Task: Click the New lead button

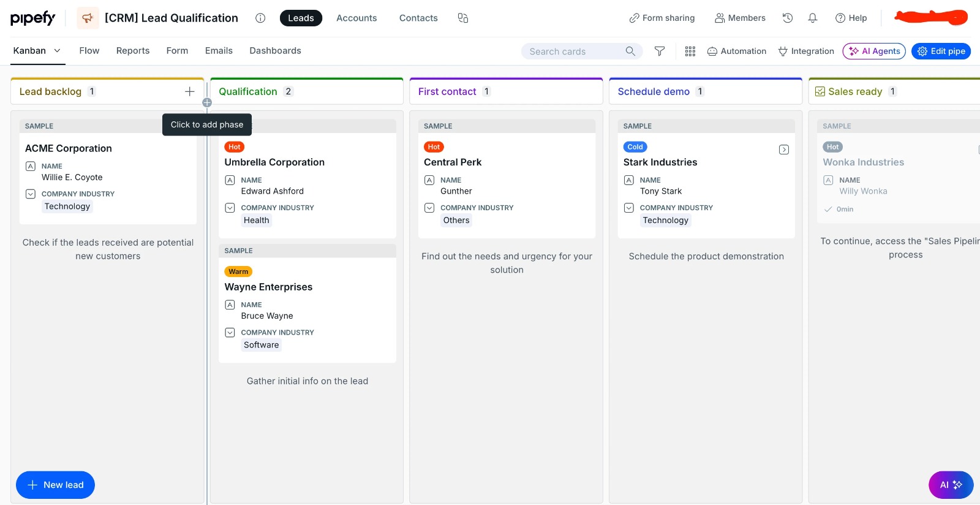Action: (x=55, y=485)
